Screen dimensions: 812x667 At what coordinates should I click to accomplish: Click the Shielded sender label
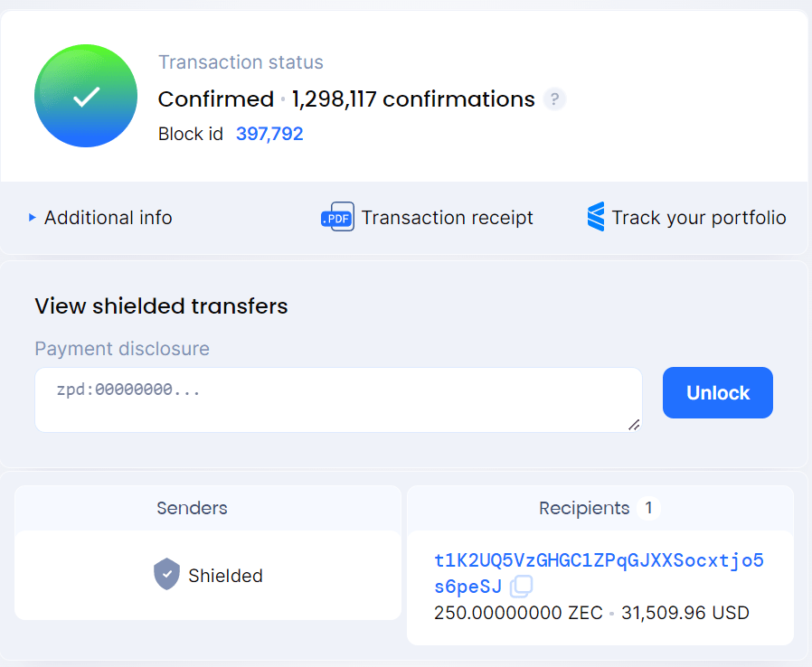tap(225, 576)
